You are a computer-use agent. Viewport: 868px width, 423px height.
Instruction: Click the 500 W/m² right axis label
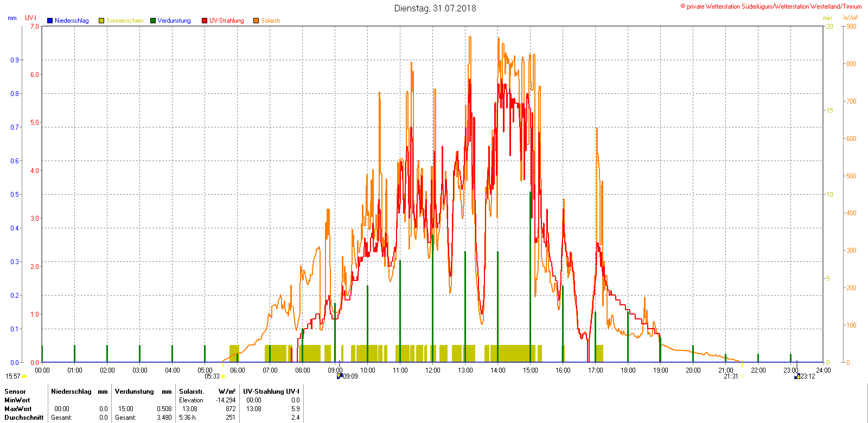click(851, 176)
